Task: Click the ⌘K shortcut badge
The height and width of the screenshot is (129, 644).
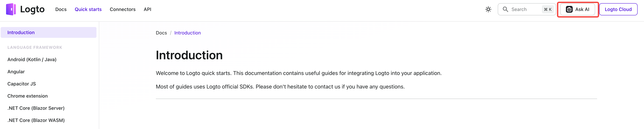Action: 548,9
